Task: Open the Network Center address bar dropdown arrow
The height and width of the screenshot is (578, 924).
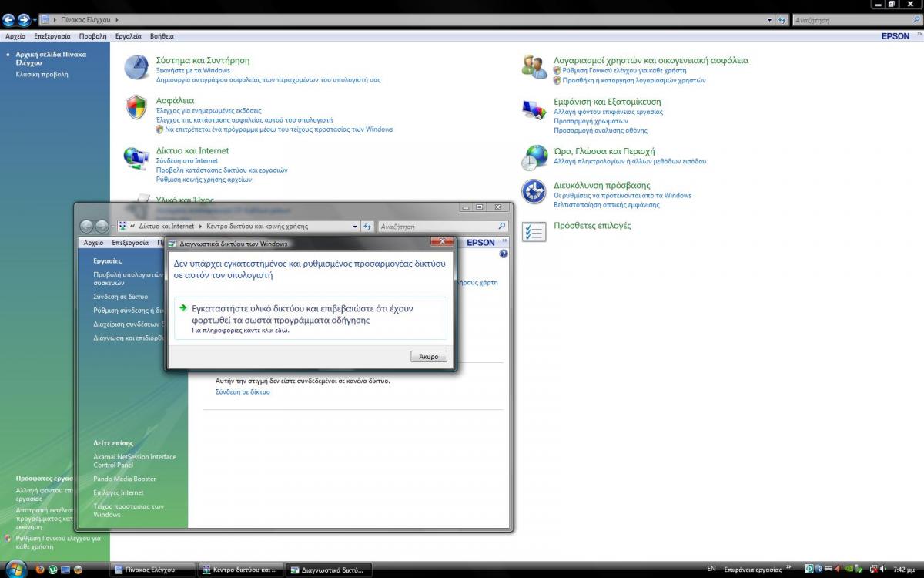Action: (356, 227)
